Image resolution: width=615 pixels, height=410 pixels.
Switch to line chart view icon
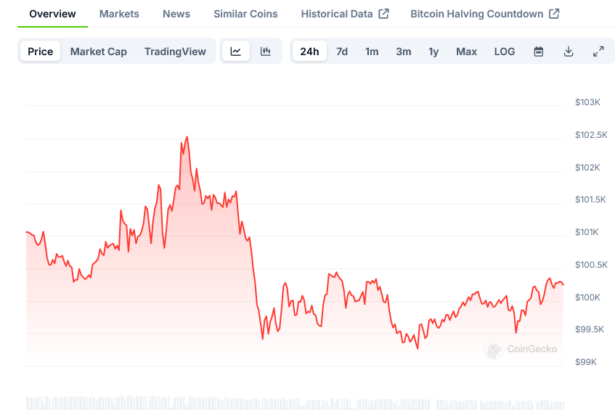tap(235, 51)
